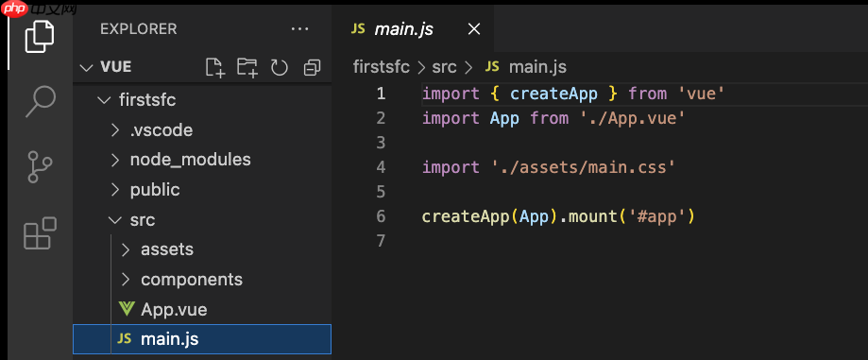The height and width of the screenshot is (360, 868).
Task: Open the Explorer more actions menu
Action: (299, 28)
